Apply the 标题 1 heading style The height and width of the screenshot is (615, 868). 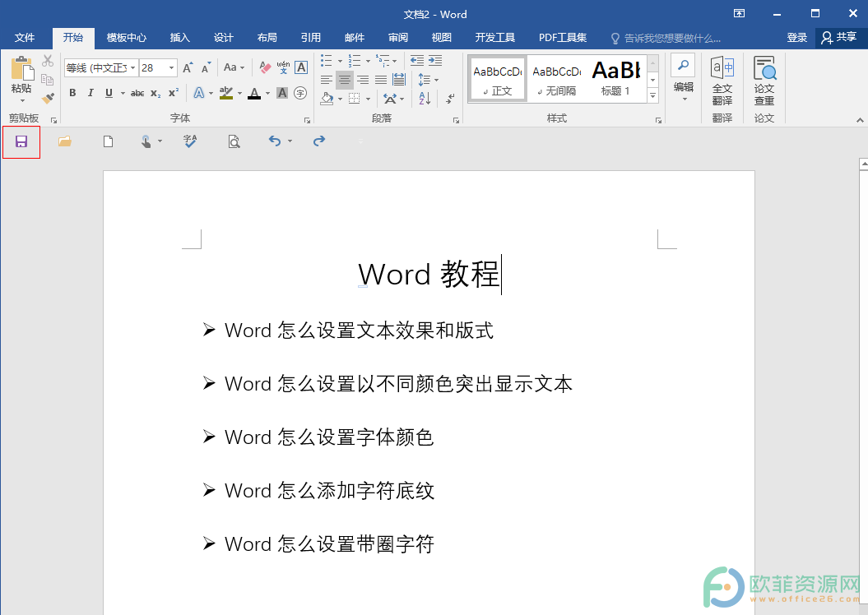pos(616,79)
